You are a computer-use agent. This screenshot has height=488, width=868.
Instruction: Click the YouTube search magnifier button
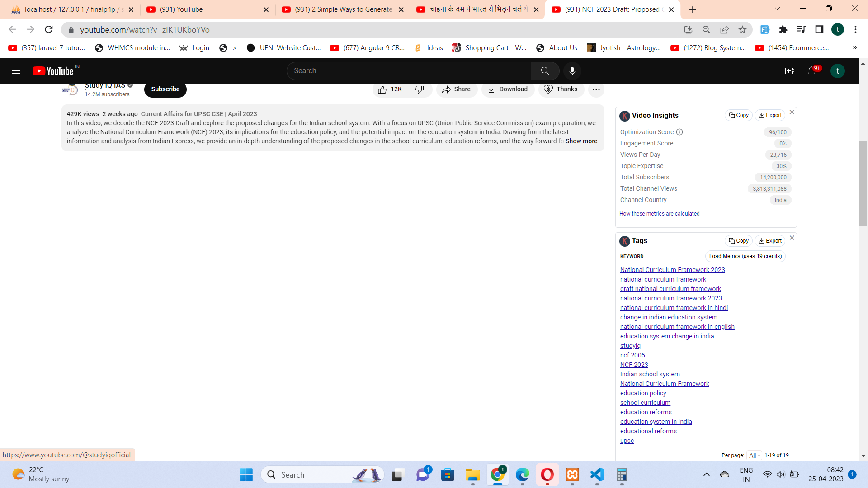click(545, 71)
